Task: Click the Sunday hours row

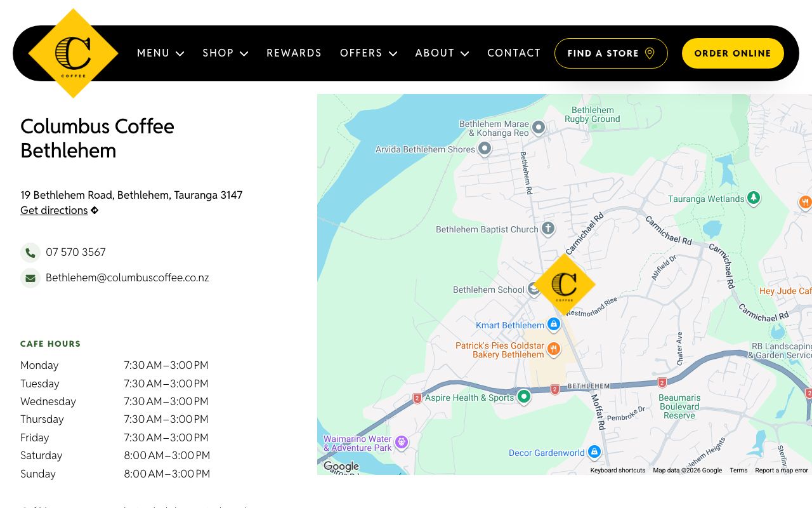Action: pos(115,474)
